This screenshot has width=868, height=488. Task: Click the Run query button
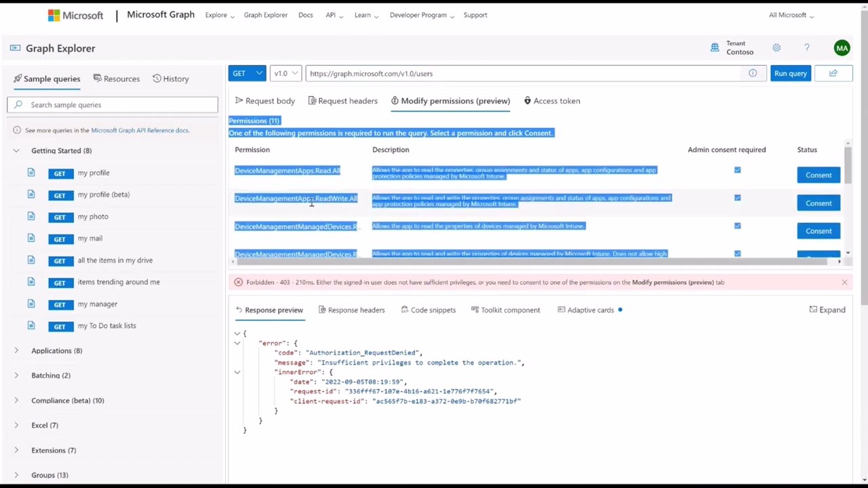pos(790,73)
